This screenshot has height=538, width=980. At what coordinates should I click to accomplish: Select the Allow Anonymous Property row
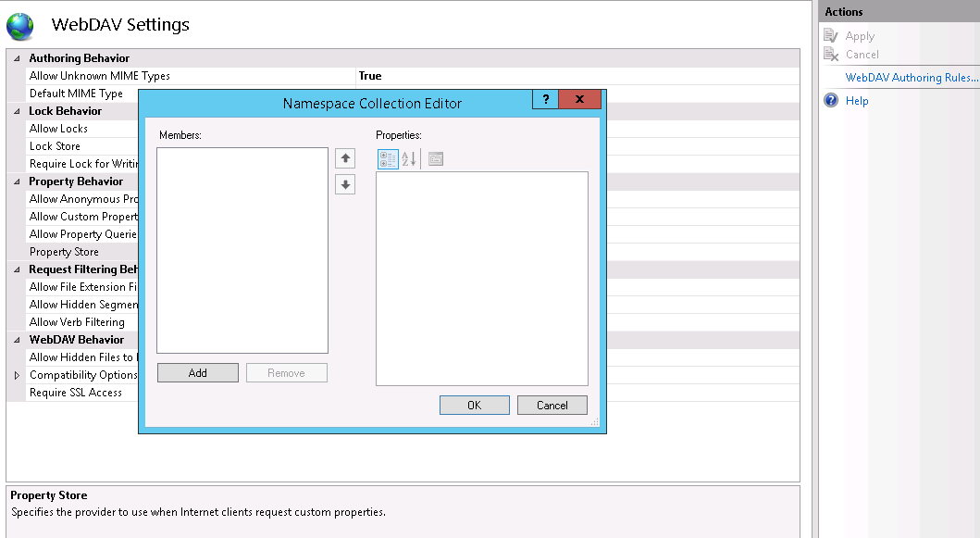pos(81,199)
